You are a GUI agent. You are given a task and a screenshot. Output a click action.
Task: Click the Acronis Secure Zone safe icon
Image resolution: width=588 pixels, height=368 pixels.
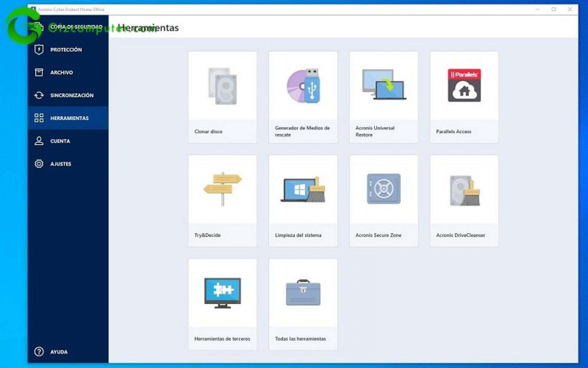coord(384,189)
